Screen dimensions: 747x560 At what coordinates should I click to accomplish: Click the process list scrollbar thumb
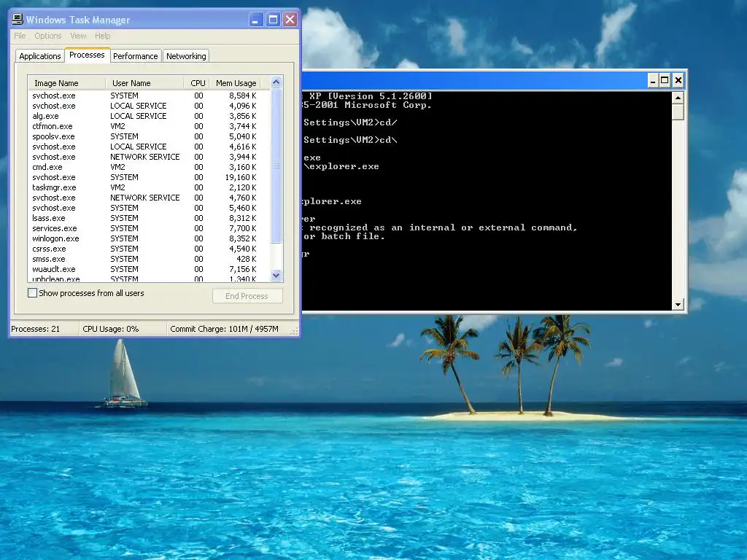click(x=276, y=166)
